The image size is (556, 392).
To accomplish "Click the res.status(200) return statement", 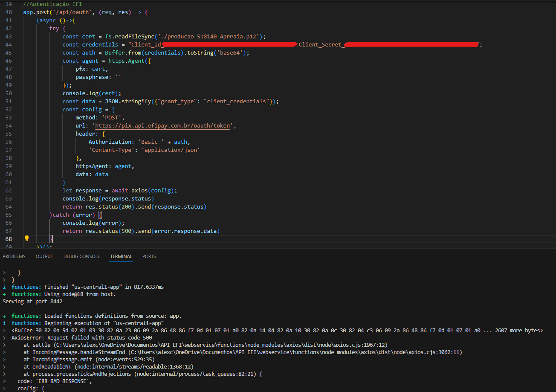I will (x=134, y=207).
